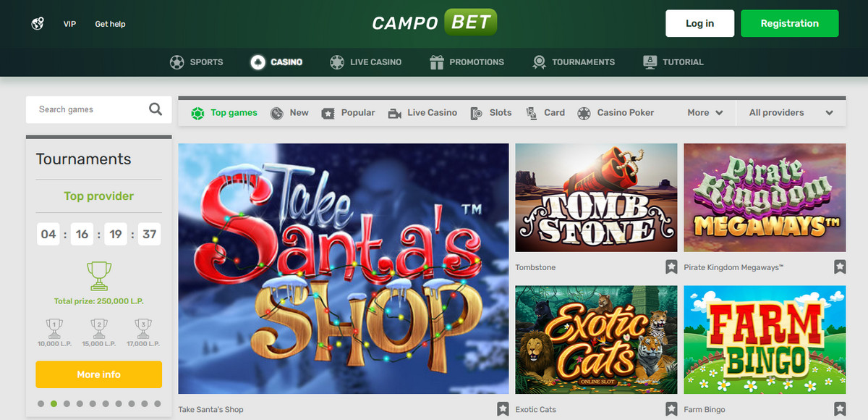This screenshot has height=420, width=868.
Task: Click the Slots machine filter icon
Action: coord(477,113)
